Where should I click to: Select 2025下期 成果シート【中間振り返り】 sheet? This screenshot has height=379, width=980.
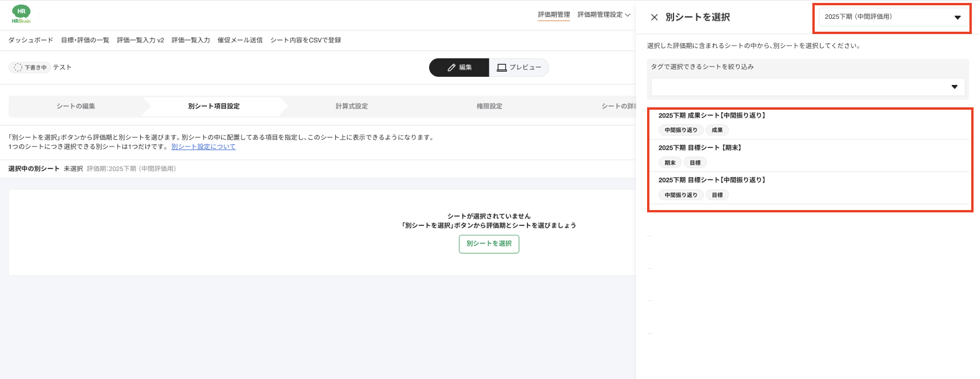[x=809, y=123]
